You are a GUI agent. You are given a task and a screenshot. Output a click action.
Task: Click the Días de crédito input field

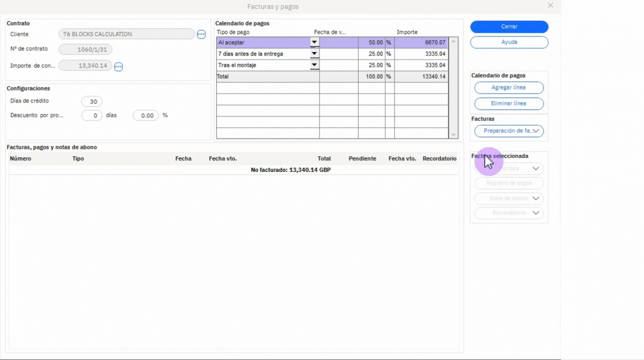pyautogui.click(x=92, y=101)
